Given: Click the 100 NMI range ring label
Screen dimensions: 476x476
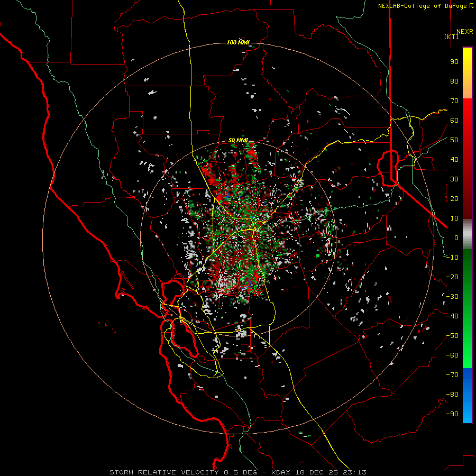Looking at the screenshot, I should [238, 42].
